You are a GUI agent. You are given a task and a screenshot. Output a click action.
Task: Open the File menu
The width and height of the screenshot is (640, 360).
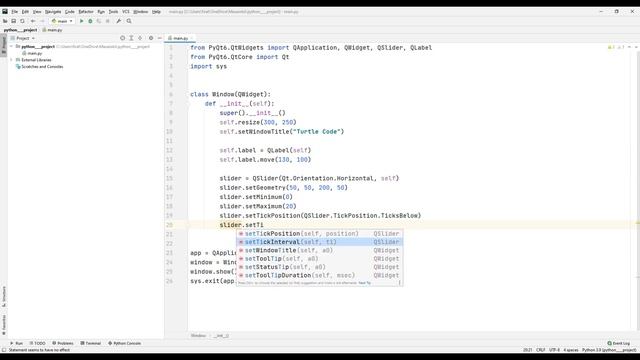tap(15, 12)
